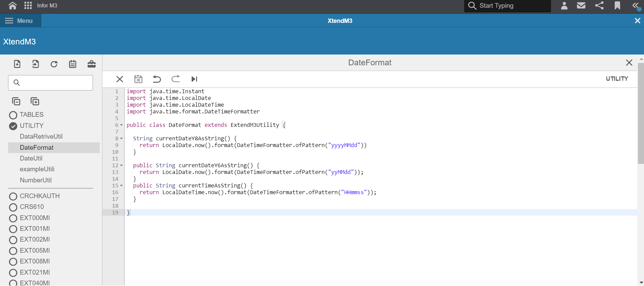Viewport: 644px width, 286px height.
Task: Select the CRS610 radio circle
Action: (13, 207)
